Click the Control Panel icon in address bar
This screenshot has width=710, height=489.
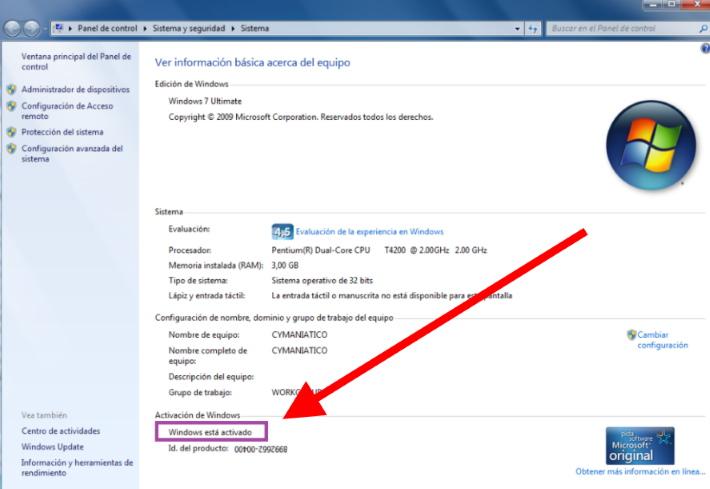pos(59,28)
